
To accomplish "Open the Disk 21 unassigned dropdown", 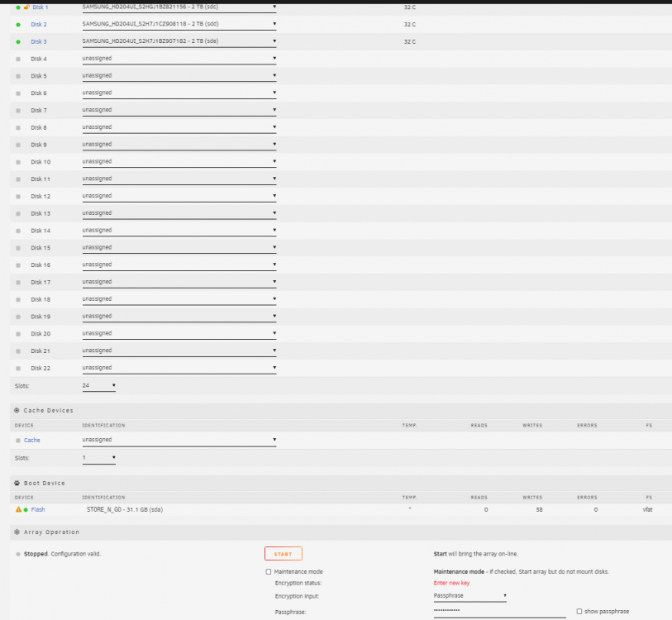I will 179,351.
